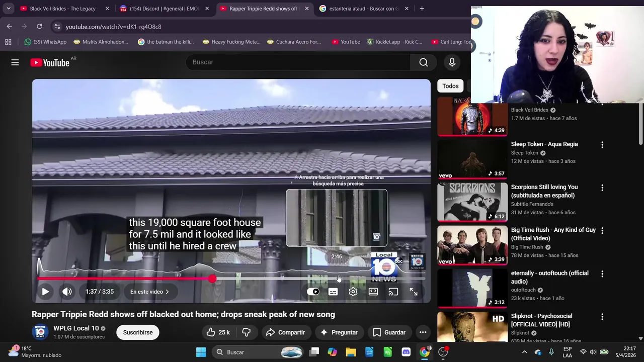Toggle subtitles with the CC button
The width and height of the screenshot is (644, 362).
pos(333,292)
